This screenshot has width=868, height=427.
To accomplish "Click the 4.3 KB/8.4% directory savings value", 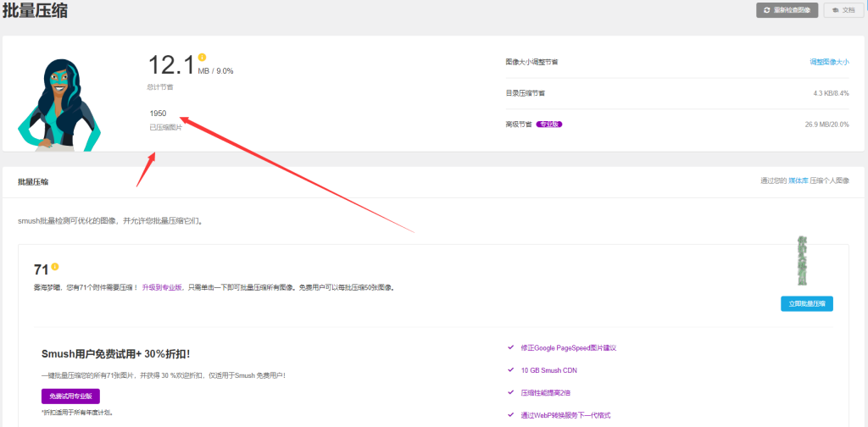I will (x=831, y=93).
